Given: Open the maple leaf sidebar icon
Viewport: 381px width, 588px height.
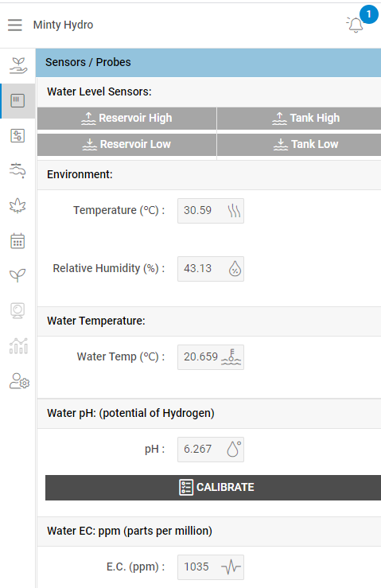Looking at the screenshot, I should pyautogui.click(x=17, y=205).
